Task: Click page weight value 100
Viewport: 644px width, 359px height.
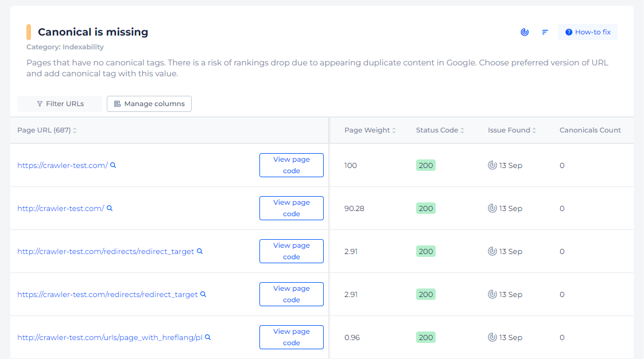Action: click(350, 165)
